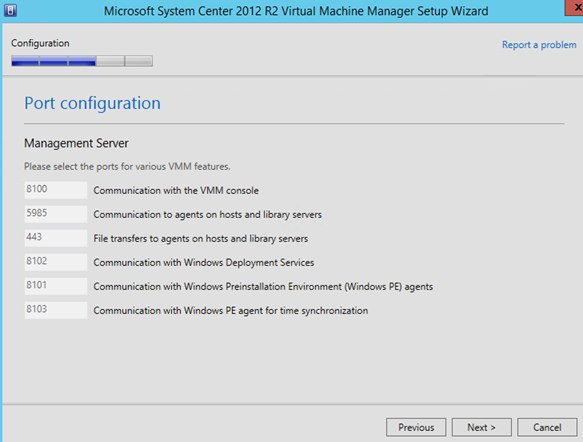Click 'Windows Preinstallation Environment' agents label
Screen dimensions: 583x442
pyautogui.click(x=263, y=287)
